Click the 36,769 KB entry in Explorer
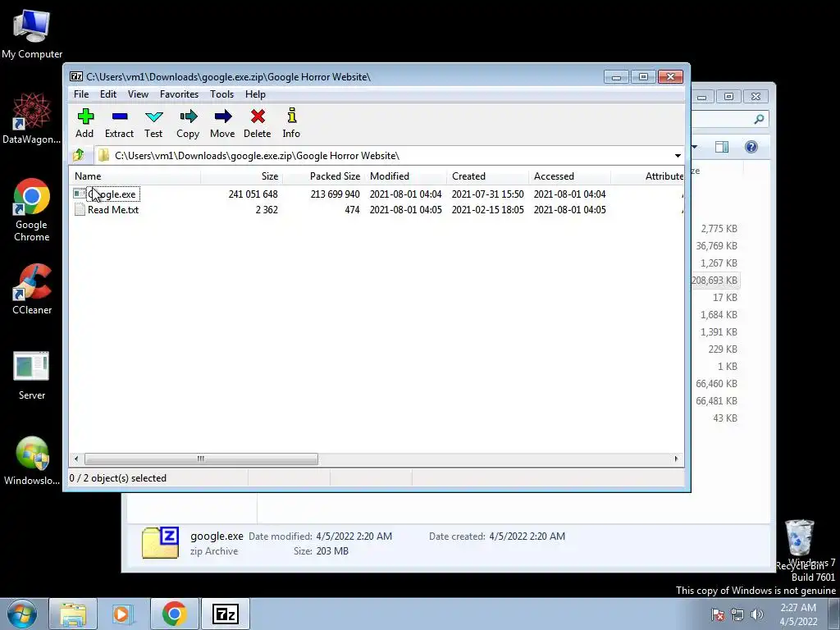The image size is (840, 630). pos(716,246)
